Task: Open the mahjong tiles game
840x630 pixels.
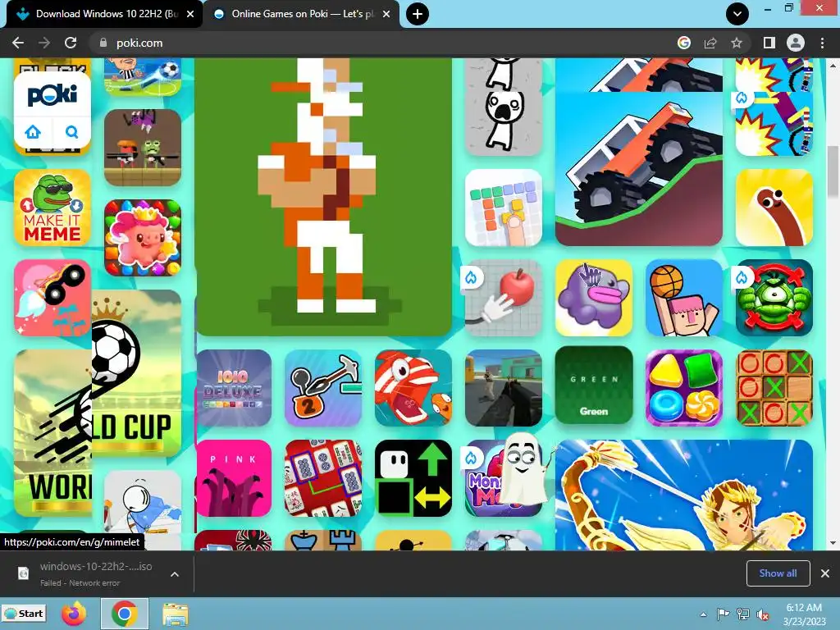Action: tap(323, 478)
